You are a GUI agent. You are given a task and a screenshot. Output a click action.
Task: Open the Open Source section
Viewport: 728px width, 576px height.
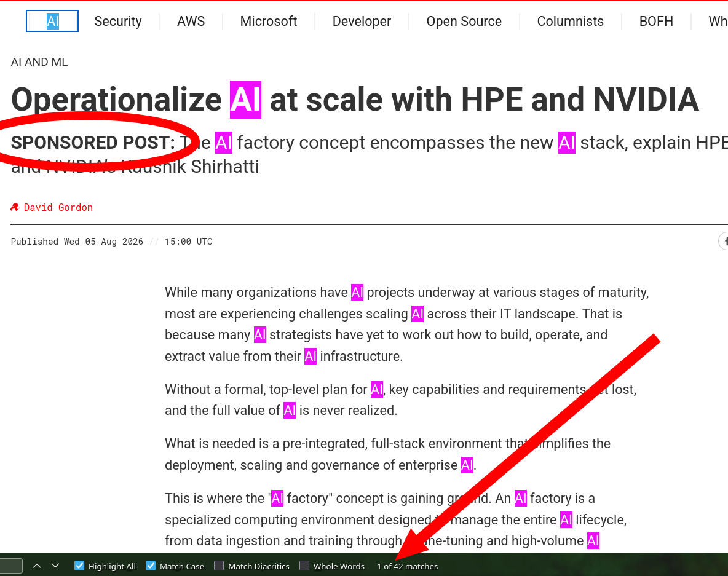tap(464, 21)
